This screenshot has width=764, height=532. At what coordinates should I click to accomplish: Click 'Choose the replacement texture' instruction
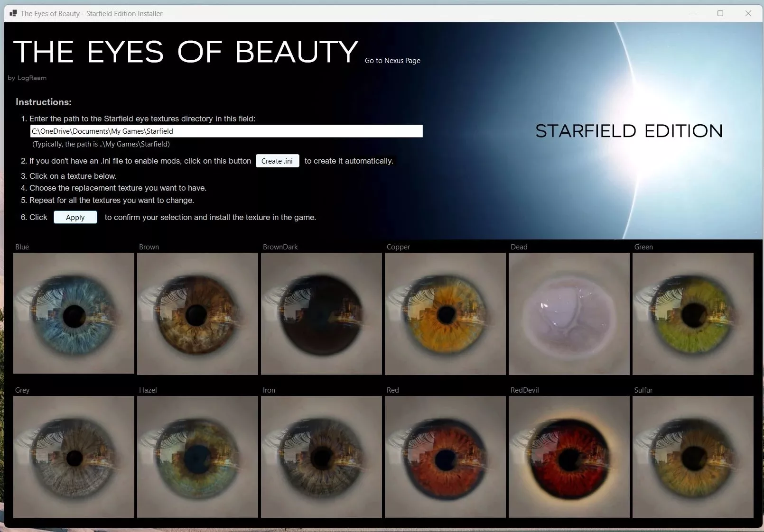click(x=113, y=188)
